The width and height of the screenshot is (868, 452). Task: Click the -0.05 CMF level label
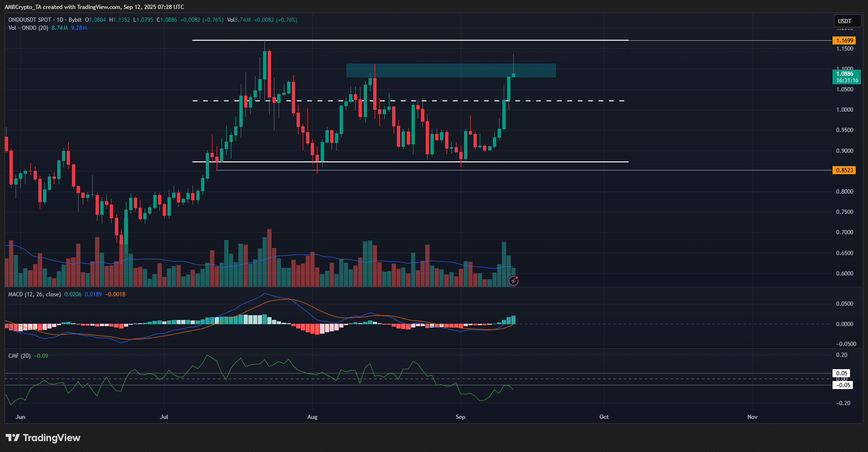(x=843, y=385)
